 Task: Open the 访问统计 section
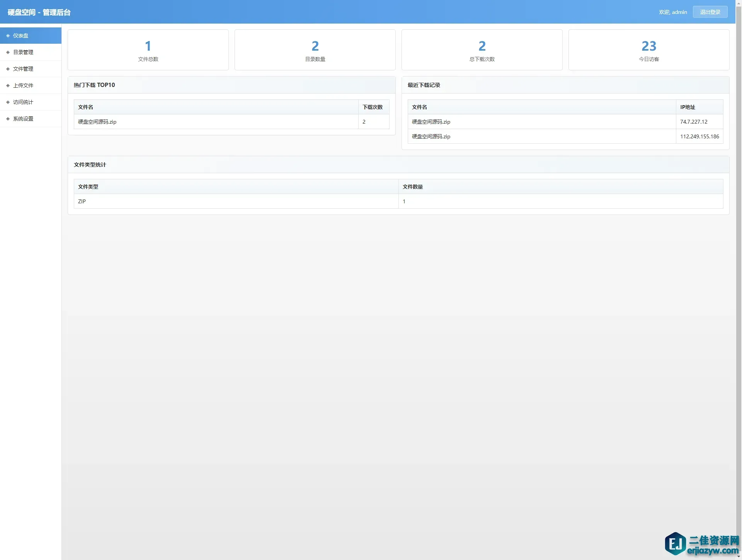pos(23,102)
